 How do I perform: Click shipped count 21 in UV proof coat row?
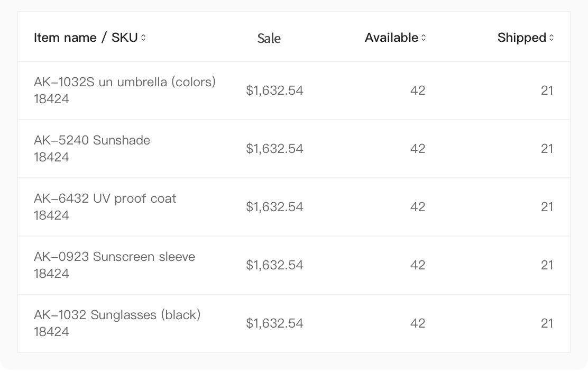(x=547, y=207)
